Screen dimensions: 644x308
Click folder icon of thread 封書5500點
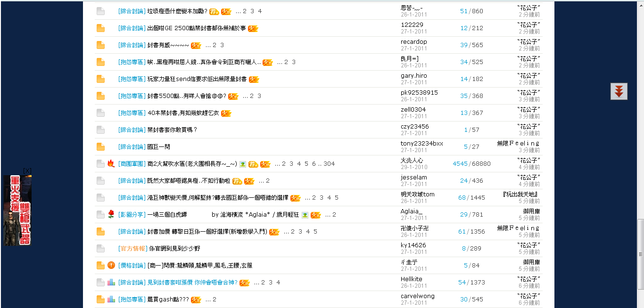point(100,96)
